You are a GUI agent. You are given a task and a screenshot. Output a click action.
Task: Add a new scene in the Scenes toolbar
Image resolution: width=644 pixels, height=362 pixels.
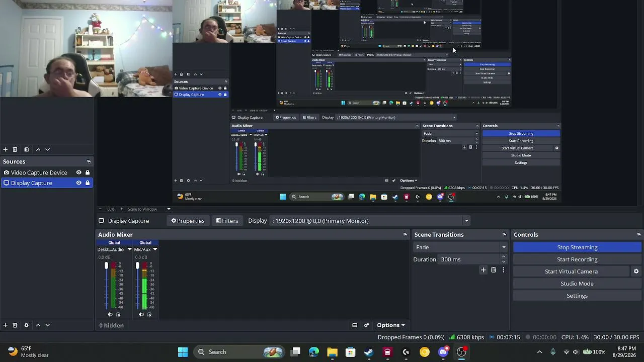point(5,149)
